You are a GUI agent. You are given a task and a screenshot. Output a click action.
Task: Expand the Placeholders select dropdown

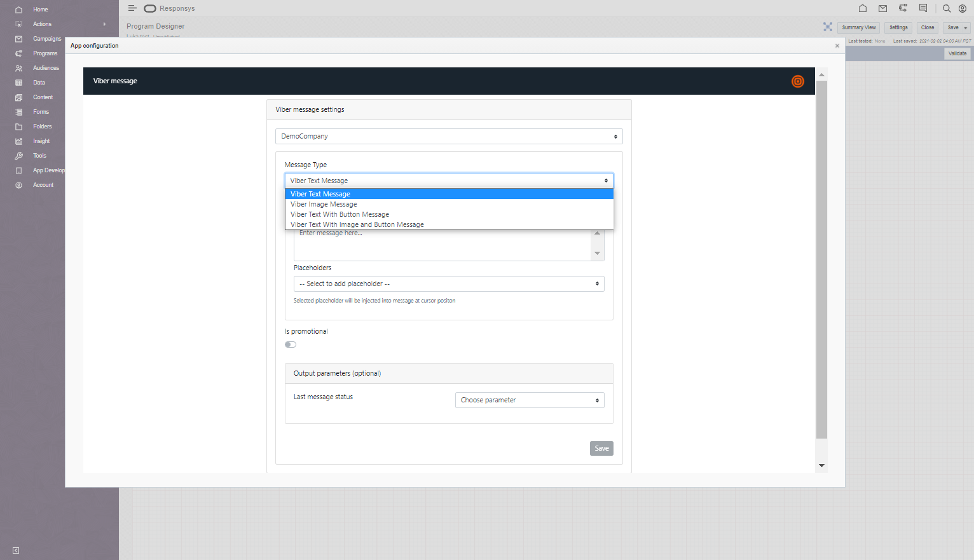(x=448, y=284)
